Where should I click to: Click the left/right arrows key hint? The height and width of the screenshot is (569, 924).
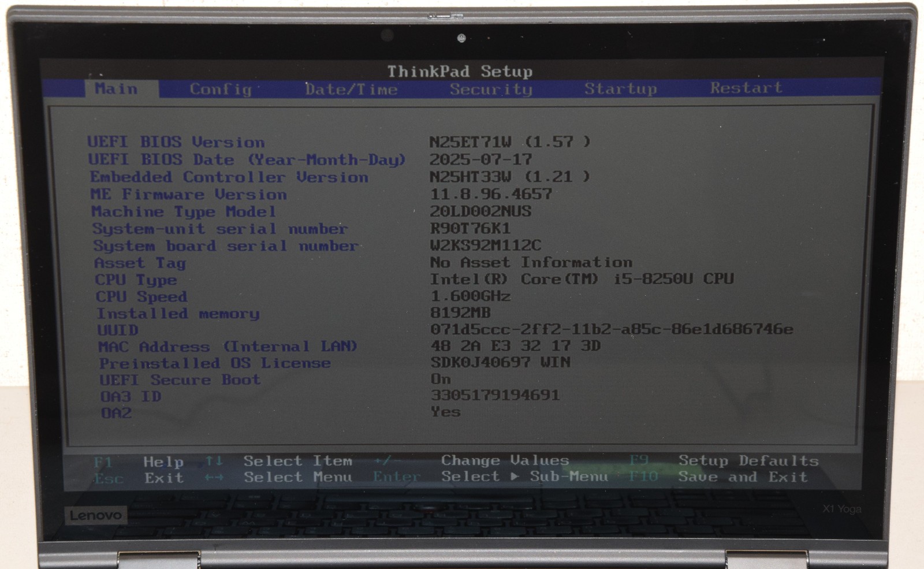(214, 478)
